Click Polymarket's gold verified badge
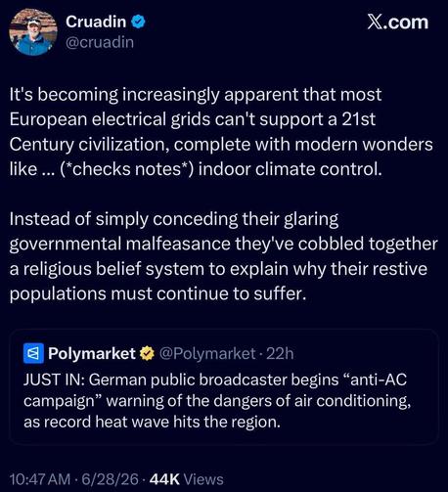This screenshot has height=492, width=448. pos(147,353)
